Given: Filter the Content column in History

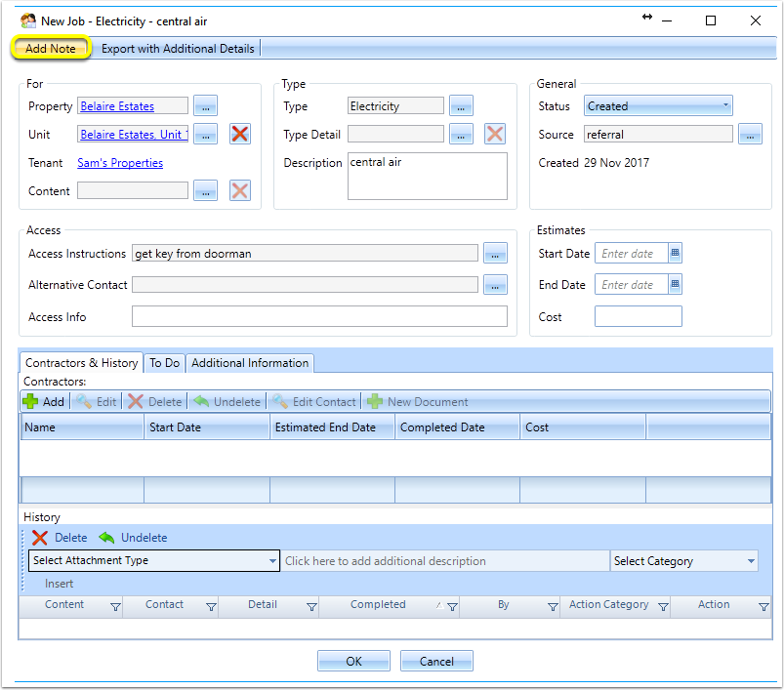Looking at the screenshot, I should [x=115, y=607].
